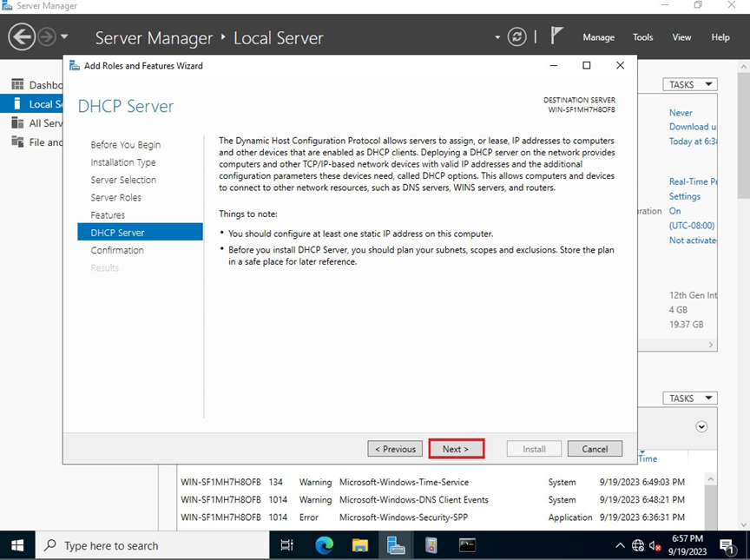Open the Windows Start menu
750x560 pixels.
click(x=17, y=545)
